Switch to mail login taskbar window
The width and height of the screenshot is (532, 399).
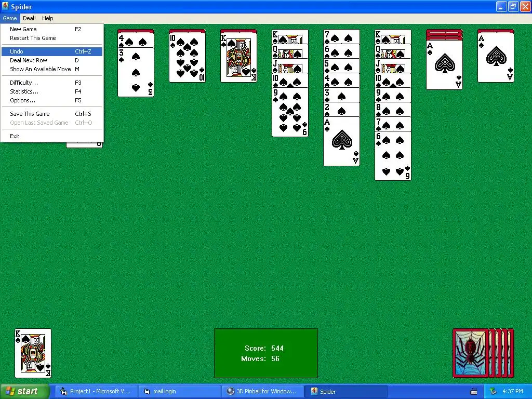[179, 392]
